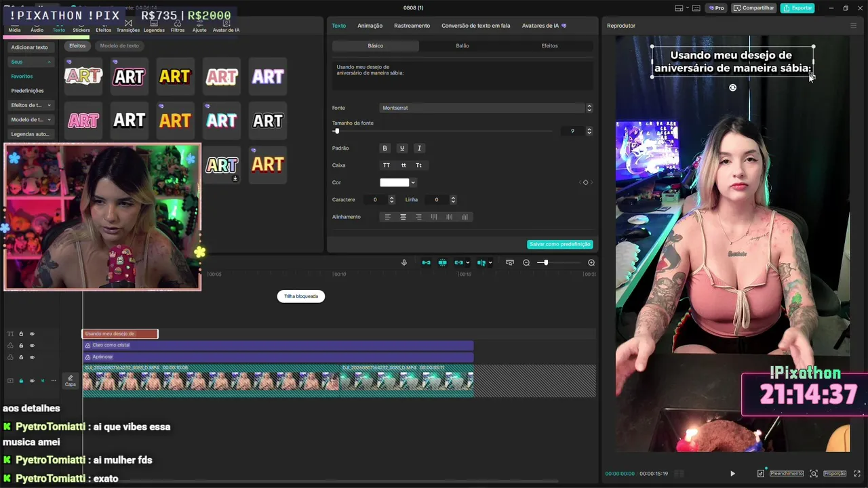Open the Fonte Montserrat dropdown
The width and height of the screenshot is (868, 488).
486,108
